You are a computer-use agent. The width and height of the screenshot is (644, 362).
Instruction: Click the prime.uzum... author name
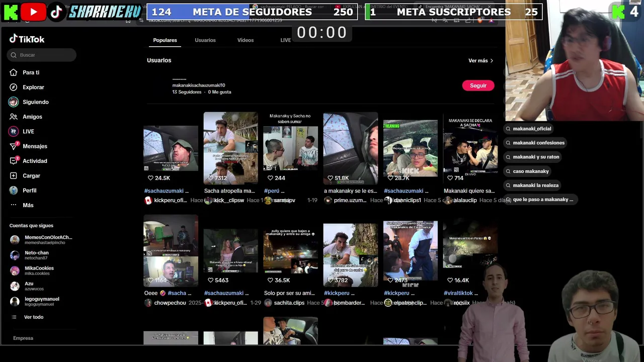point(350,200)
